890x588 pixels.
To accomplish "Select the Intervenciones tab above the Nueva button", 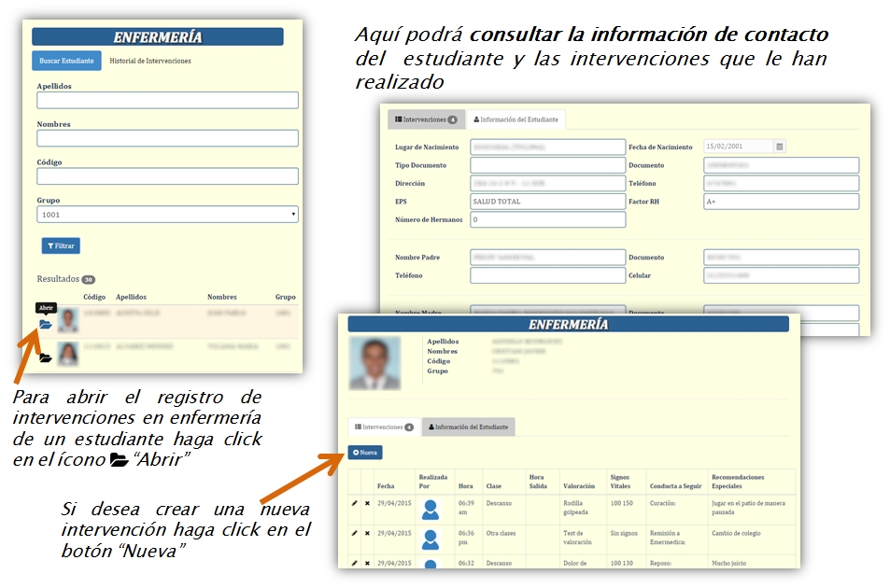I will point(384,427).
